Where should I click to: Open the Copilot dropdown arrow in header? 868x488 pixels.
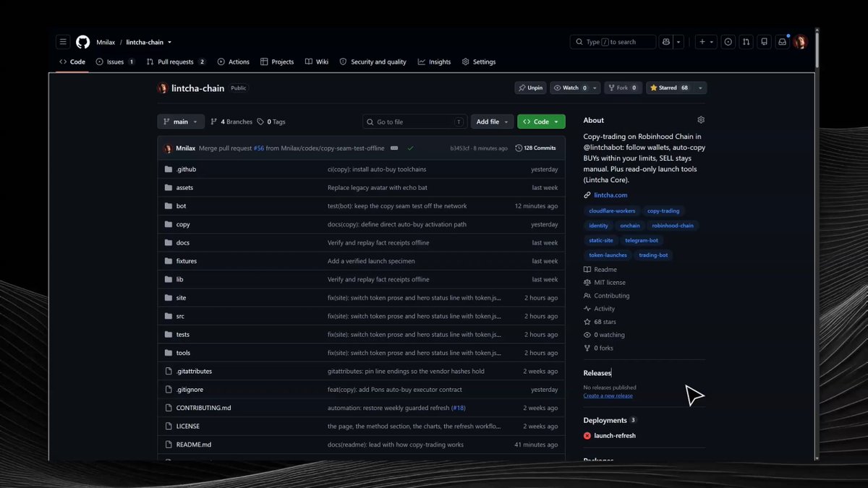click(678, 42)
